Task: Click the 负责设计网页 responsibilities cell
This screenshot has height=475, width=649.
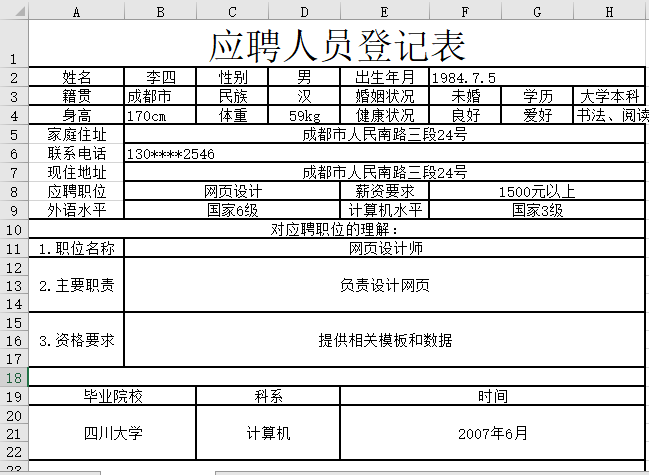Action: pos(384,285)
